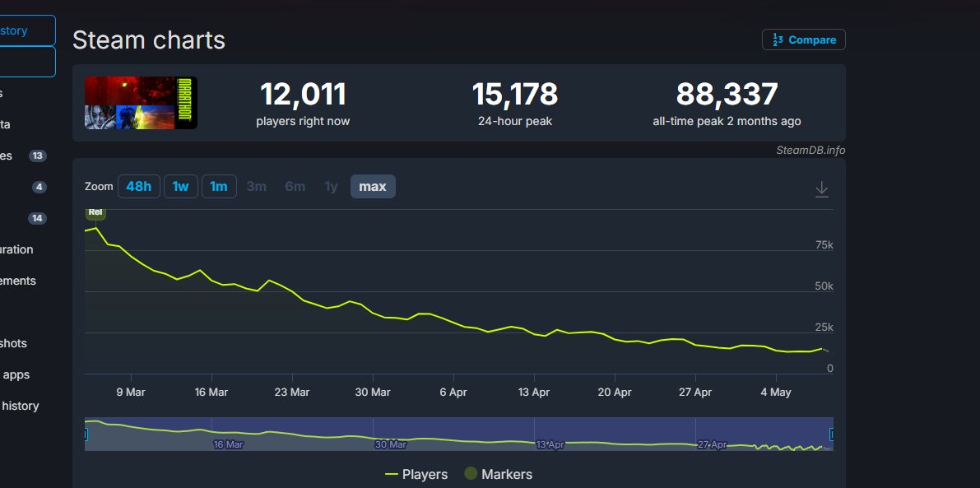Grab the navigator's left range handle
The width and height of the screenshot is (980, 488).
pyautogui.click(x=86, y=435)
